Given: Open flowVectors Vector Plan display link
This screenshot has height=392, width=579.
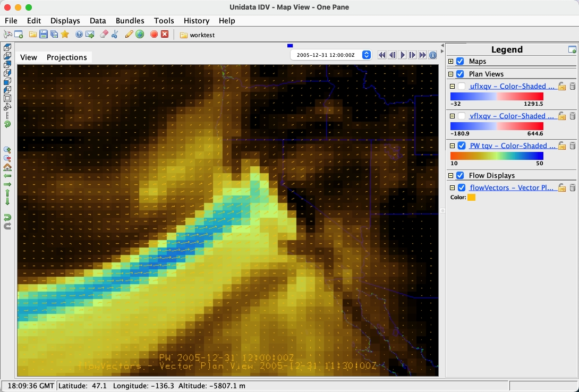Looking at the screenshot, I should click(x=512, y=188).
